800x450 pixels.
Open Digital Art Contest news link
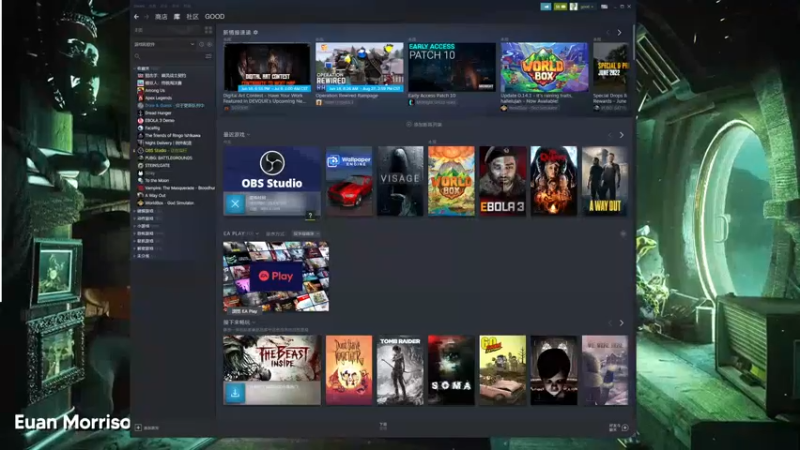[264, 98]
